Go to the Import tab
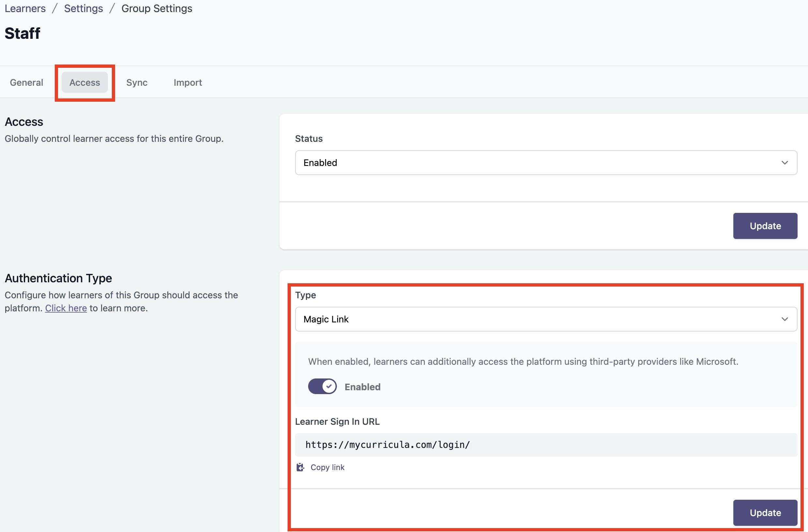This screenshot has width=808, height=532. pos(188,82)
